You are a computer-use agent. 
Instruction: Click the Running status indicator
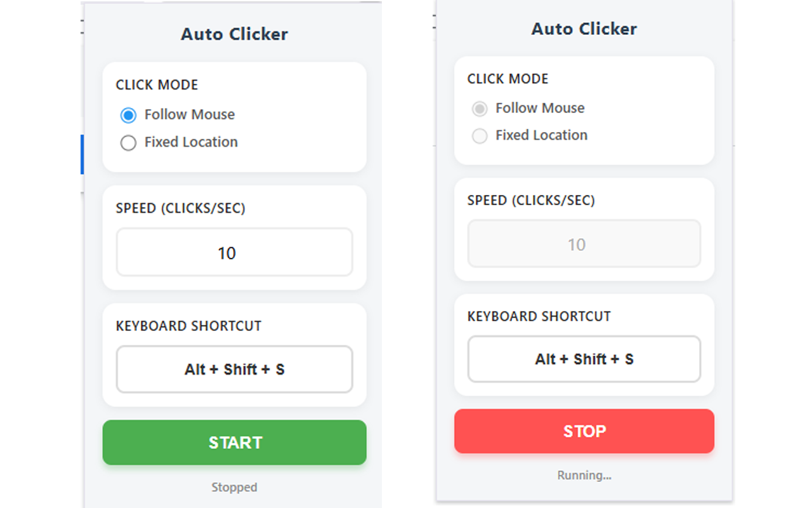(584, 475)
